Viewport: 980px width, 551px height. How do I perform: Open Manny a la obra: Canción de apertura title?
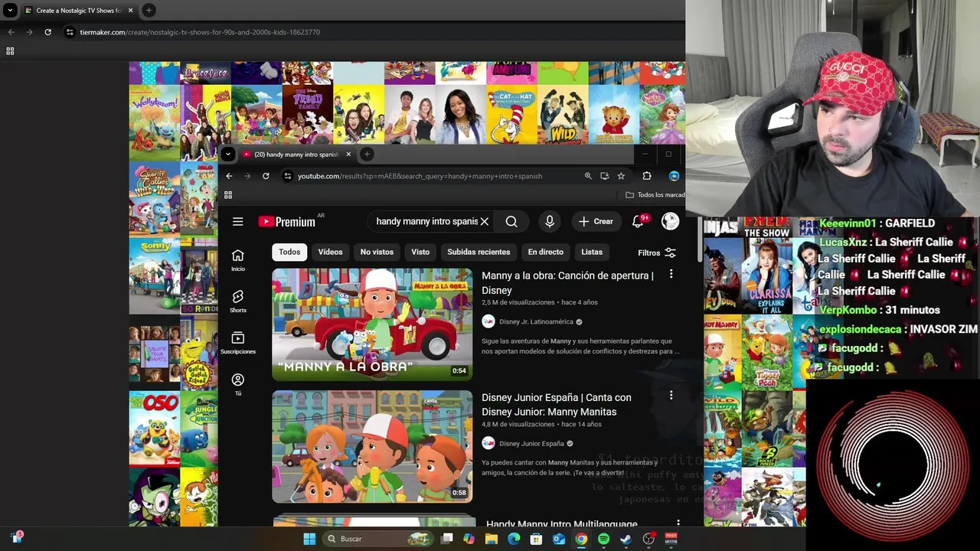pos(567,282)
